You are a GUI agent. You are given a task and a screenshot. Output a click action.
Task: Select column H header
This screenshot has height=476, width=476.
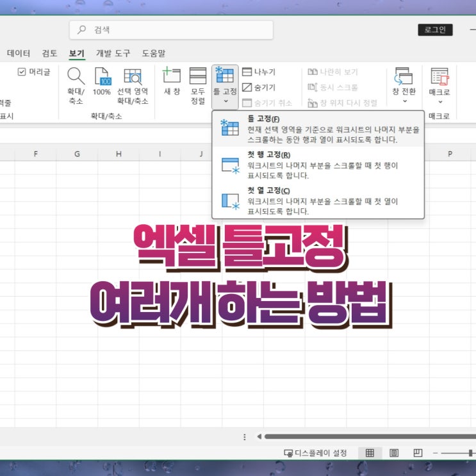119,154
